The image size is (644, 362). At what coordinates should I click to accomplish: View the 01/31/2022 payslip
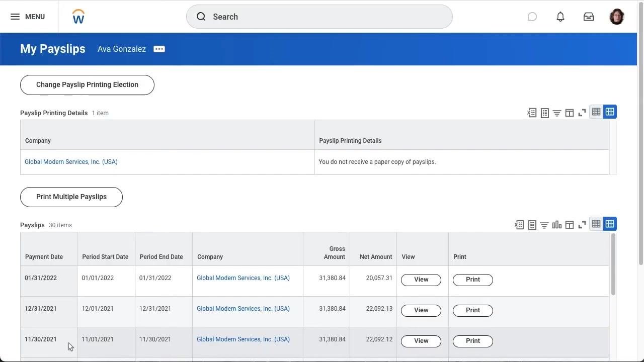[x=421, y=280]
